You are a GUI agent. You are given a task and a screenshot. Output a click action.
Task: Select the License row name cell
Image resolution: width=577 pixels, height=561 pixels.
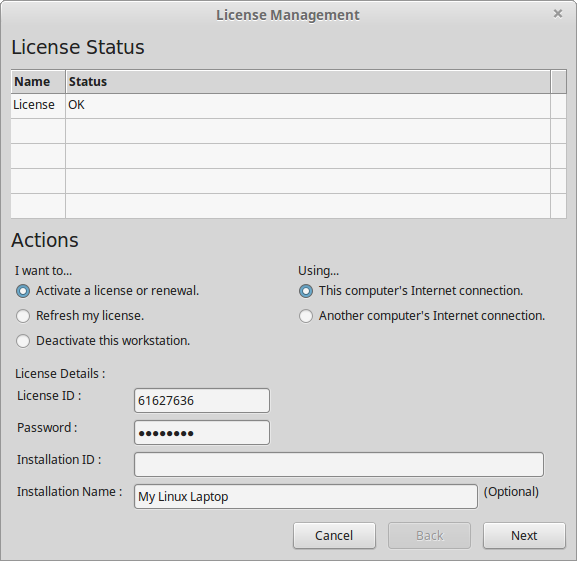tap(38, 105)
